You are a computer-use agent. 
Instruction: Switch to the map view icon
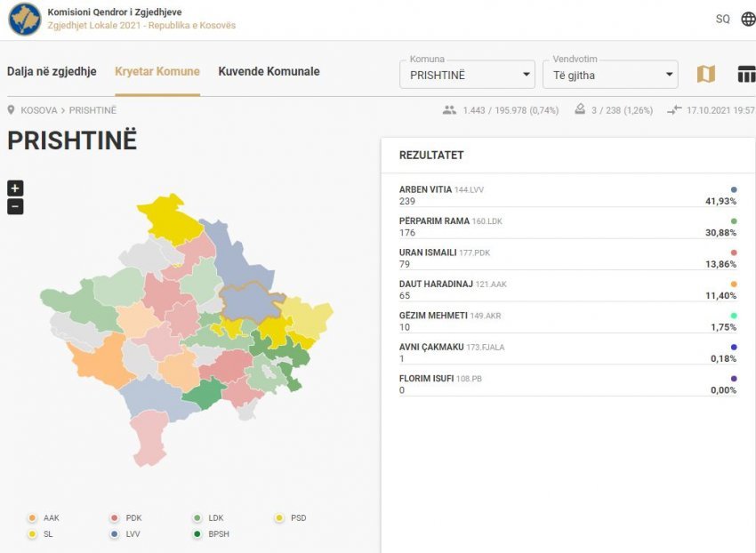point(705,75)
